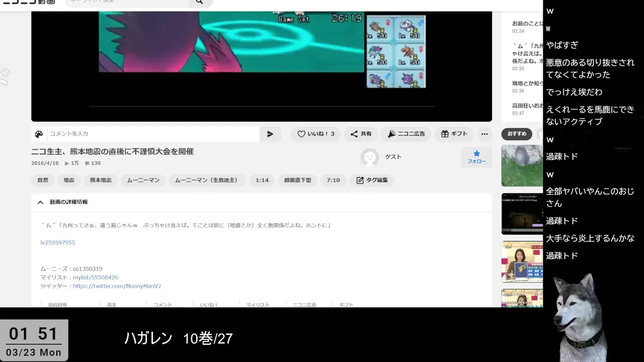Send a gift via ギフト button
The height and width of the screenshot is (362, 644).
tap(454, 134)
